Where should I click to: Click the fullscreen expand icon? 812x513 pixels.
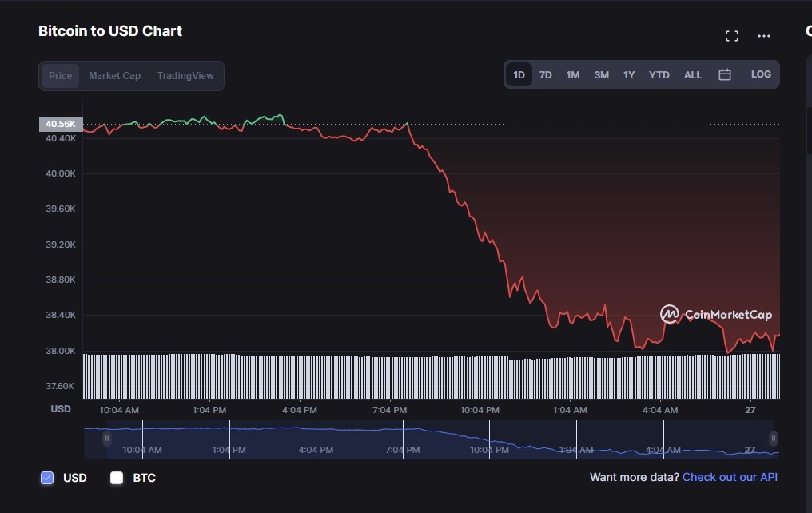pyautogui.click(x=731, y=36)
